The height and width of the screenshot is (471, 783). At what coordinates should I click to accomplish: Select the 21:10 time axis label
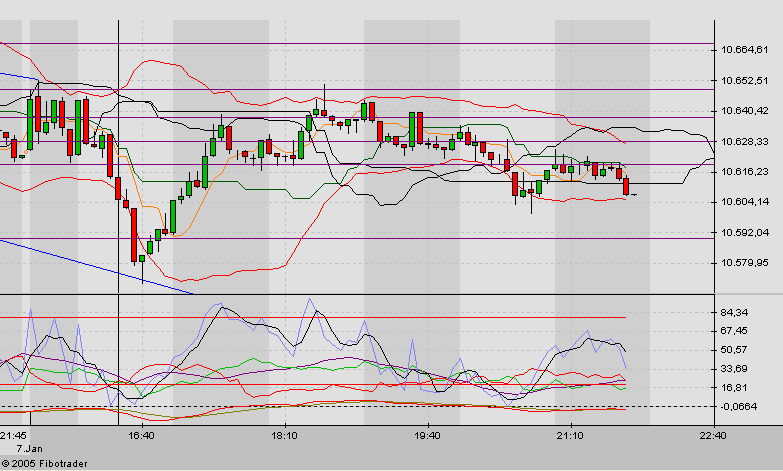pyautogui.click(x=570, y=436)
